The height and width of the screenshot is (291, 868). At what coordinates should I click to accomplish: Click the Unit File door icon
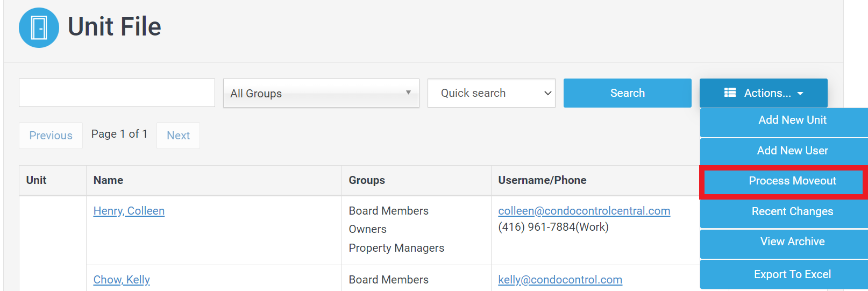(39, 27)
